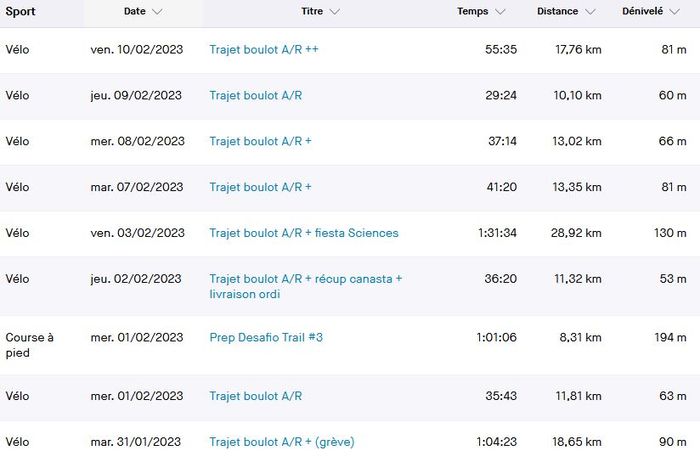Screen dimensions: 700x462
Task: Click the Titre sort chevron icon
Action: [334, 12]
